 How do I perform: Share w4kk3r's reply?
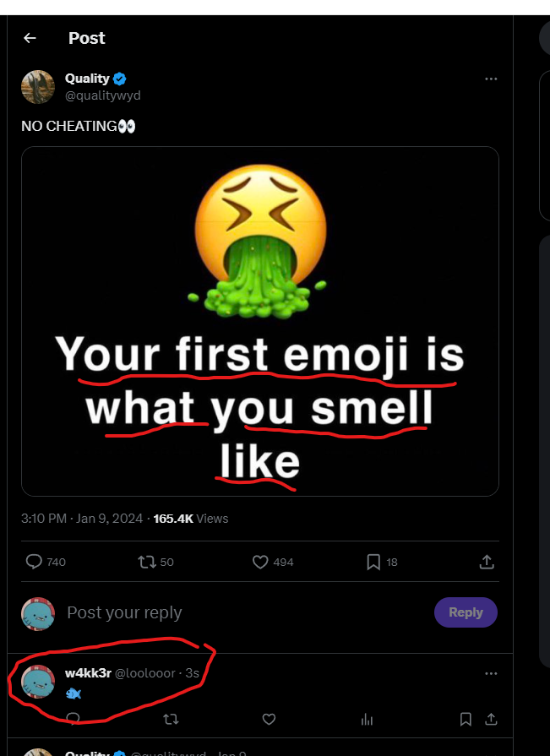click(x=491, y=720)
